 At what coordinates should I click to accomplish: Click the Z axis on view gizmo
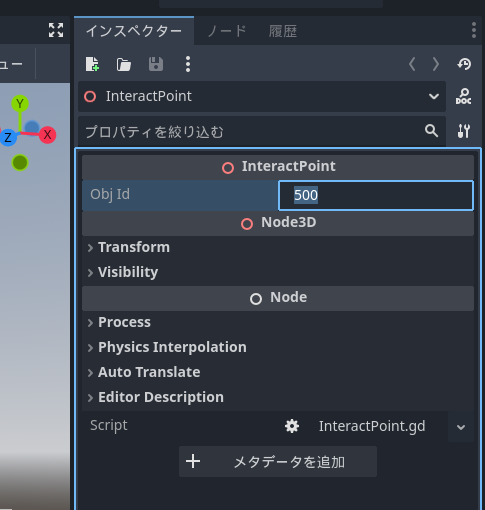pyautogui.click(x=8, y=137)
